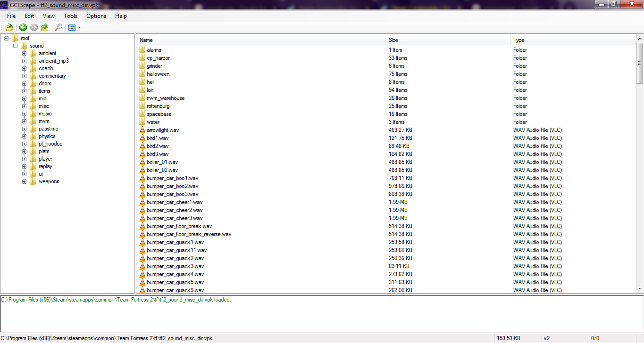Collapse the sound tree node

click(15, 46)
